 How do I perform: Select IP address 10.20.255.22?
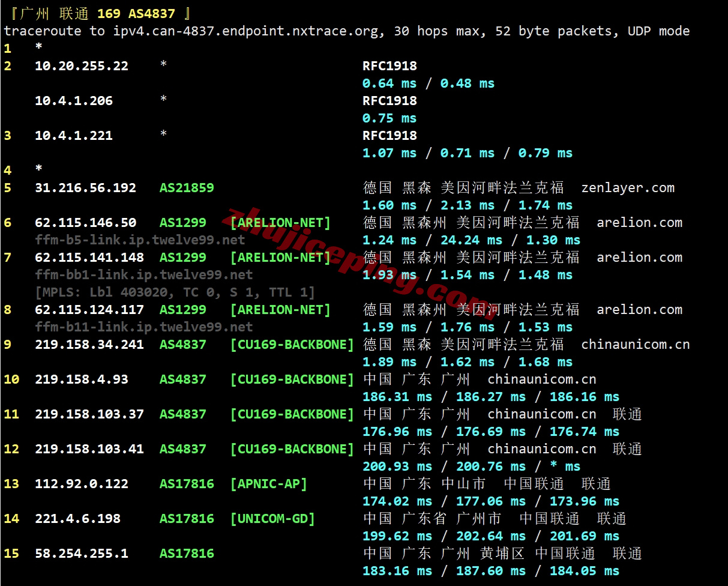point(82,66)
